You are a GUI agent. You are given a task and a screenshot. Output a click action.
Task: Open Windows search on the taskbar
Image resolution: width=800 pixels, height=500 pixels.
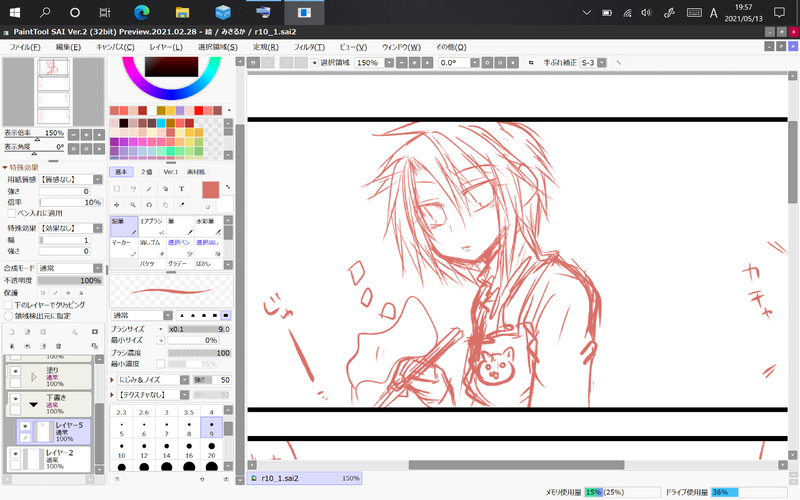[45, 12]
